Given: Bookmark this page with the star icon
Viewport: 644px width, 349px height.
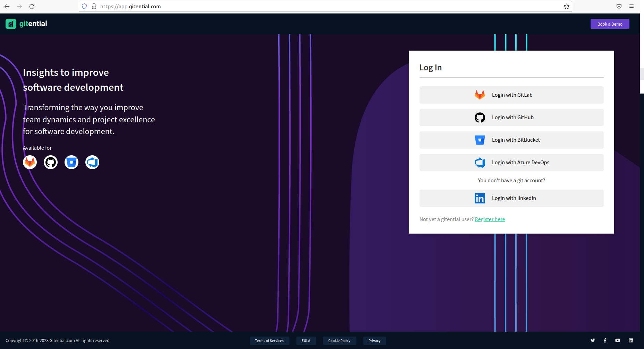Looking at the screenshot, I should coord(567,6).
